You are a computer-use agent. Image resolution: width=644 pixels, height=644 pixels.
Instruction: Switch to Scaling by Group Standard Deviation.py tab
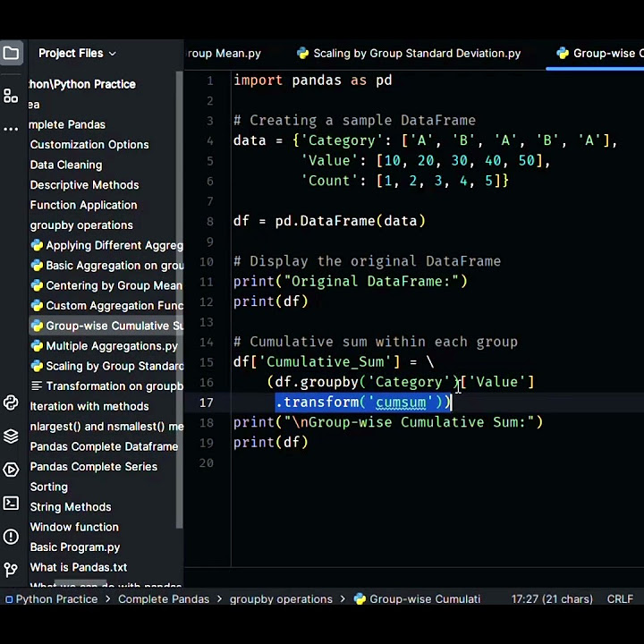pyautogui.click(x=409, y=54)
